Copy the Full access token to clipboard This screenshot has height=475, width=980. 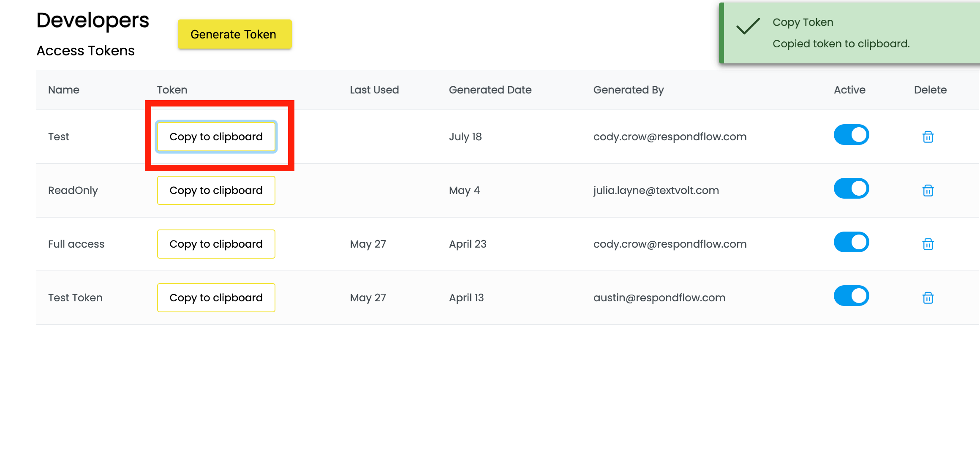pos(216,244)
